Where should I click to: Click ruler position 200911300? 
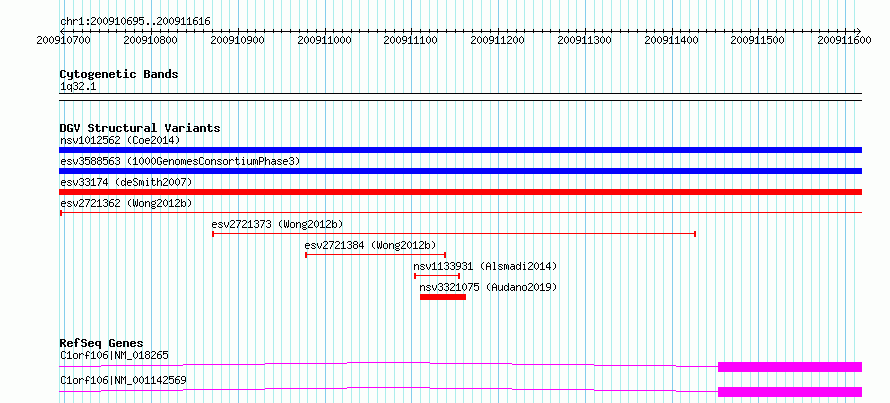(585, 40)
